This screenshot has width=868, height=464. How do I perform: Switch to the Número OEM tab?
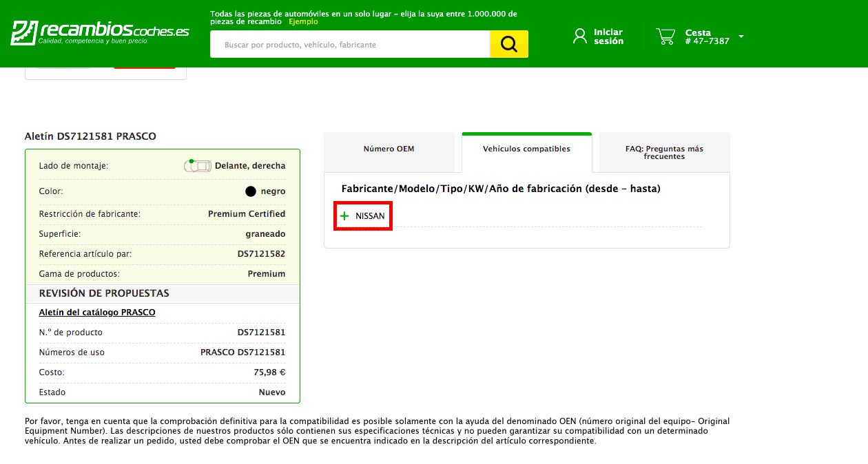389,152
